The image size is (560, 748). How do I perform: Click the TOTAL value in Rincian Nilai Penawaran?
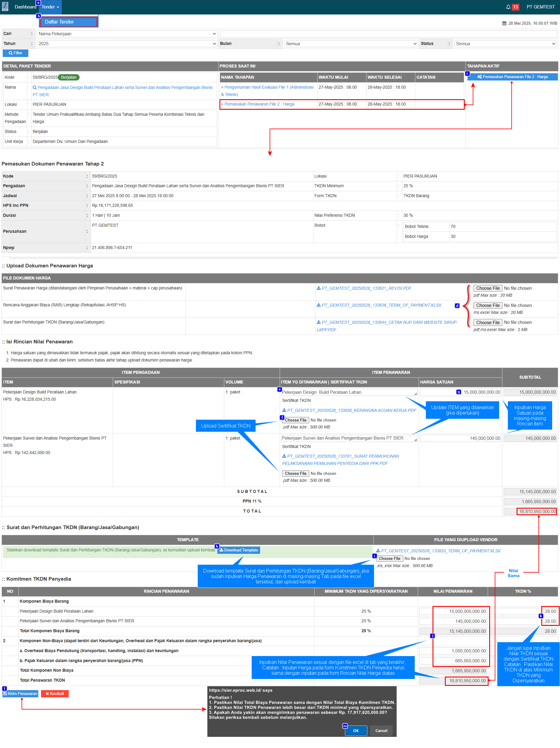coord(530,512)
